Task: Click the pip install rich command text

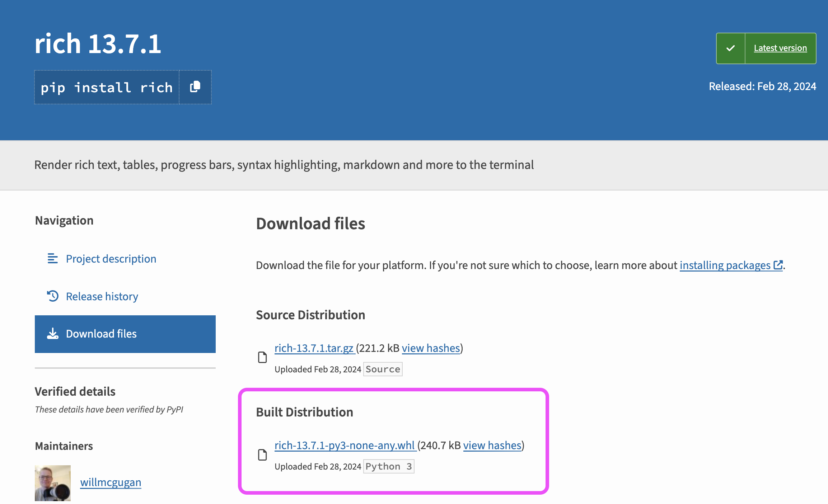Action: [x=107, y=87]
